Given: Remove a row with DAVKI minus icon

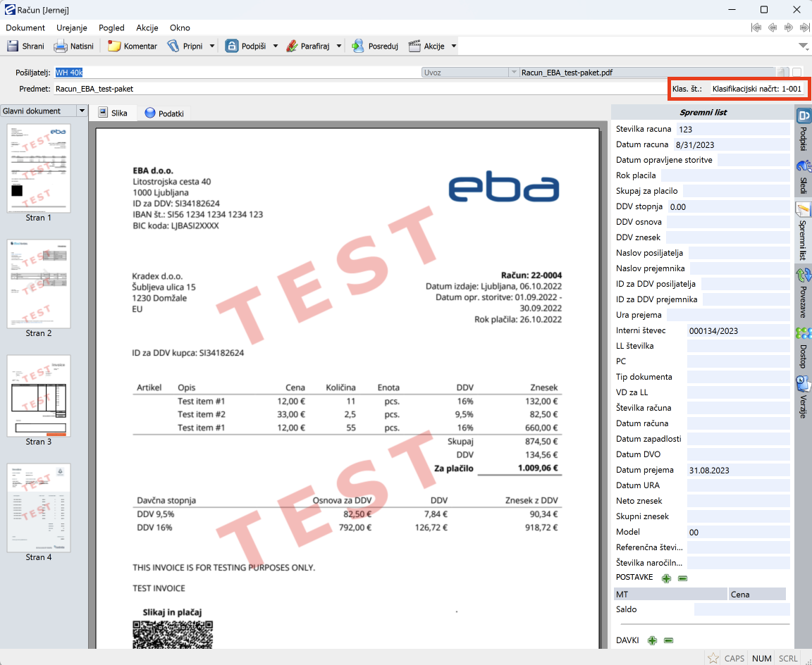Looking at the screenshot, I should (x=669, y=640).
